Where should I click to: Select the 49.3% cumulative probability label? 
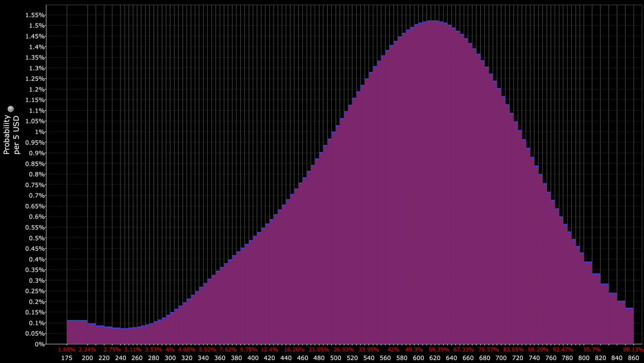pos(414,350)
